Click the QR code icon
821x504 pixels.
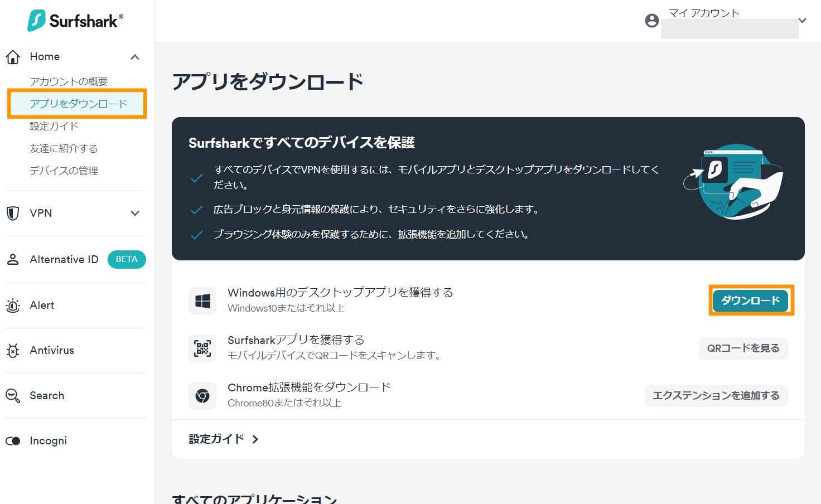202,348
